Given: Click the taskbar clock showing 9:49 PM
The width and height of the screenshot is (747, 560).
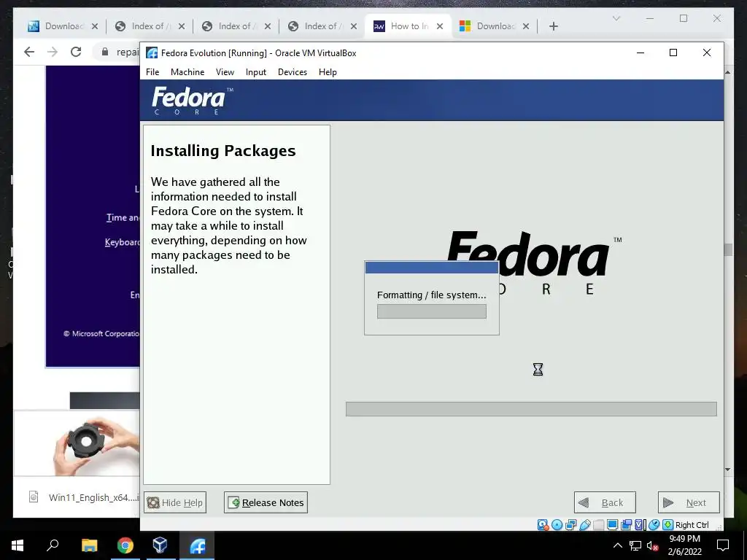Looking at the screenshot, I should [x=684, y=545].
